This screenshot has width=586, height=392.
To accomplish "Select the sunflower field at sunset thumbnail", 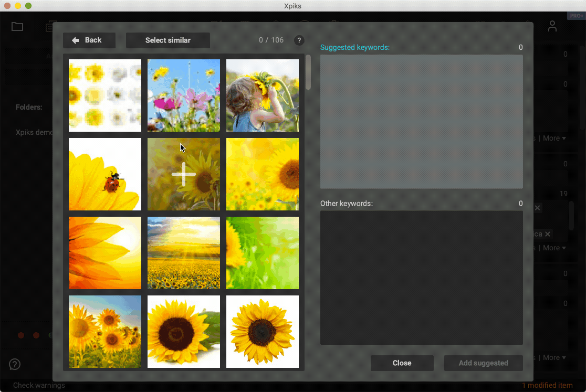I will tap(184, 253).
